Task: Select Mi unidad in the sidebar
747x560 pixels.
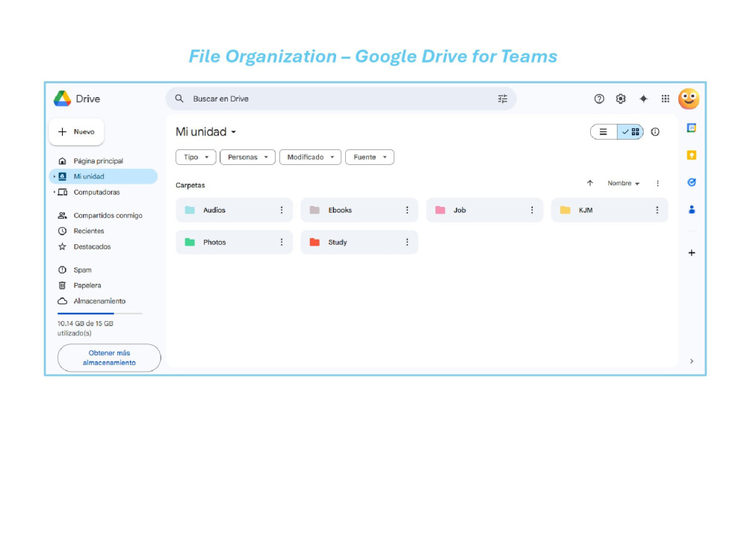Action: (103, 177)
